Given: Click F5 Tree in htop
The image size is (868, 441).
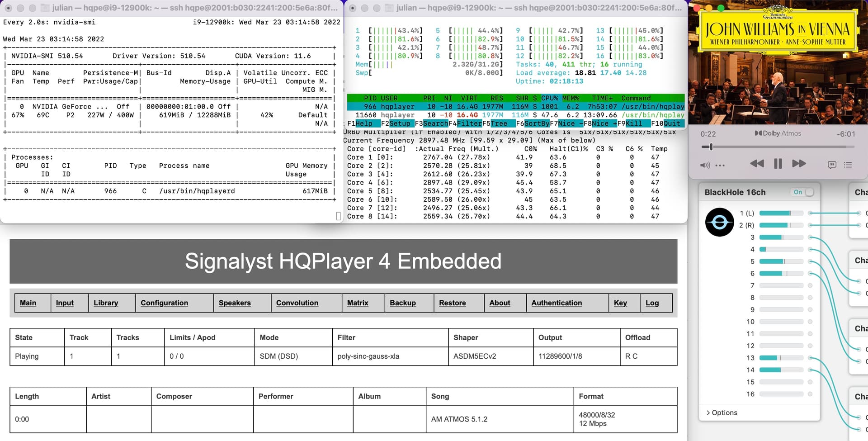Looking at the screenshot, I should (499, 123).
